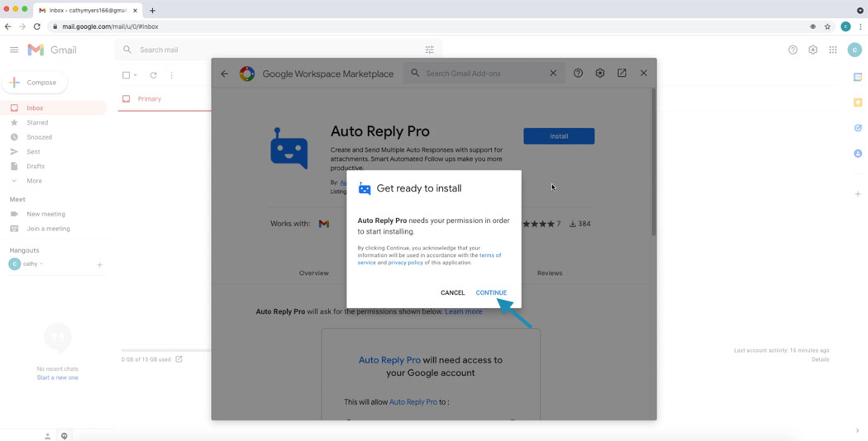Open the account activity Details link

(x=820, y=360)
